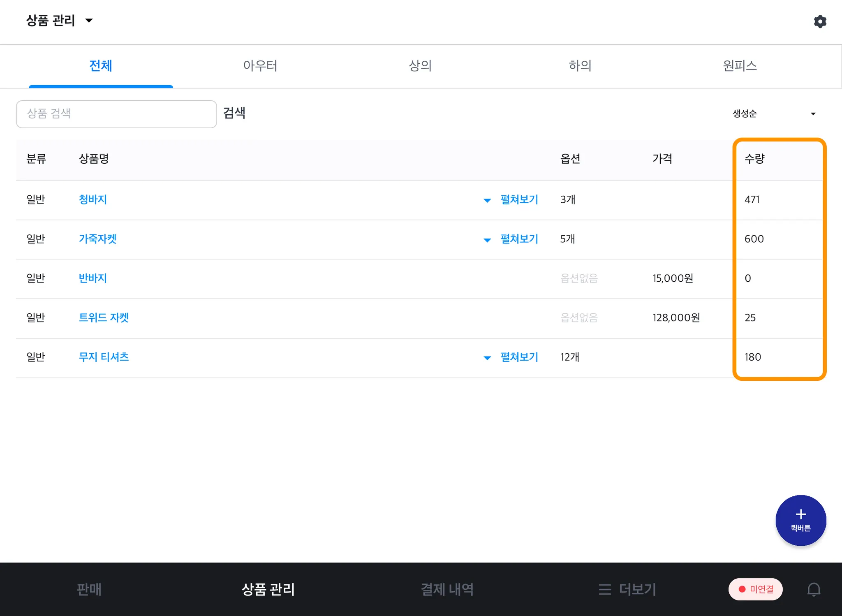Click the 미연결 connection status badge
Screen dimensions: 842x616
(x=756, y=589)
